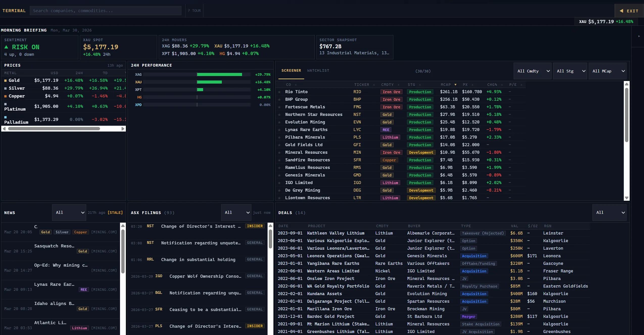This screenshot has width=644, height=335.
Task: Toggle watchlist star for Pilbara Minerals
Action: point(279,137)
